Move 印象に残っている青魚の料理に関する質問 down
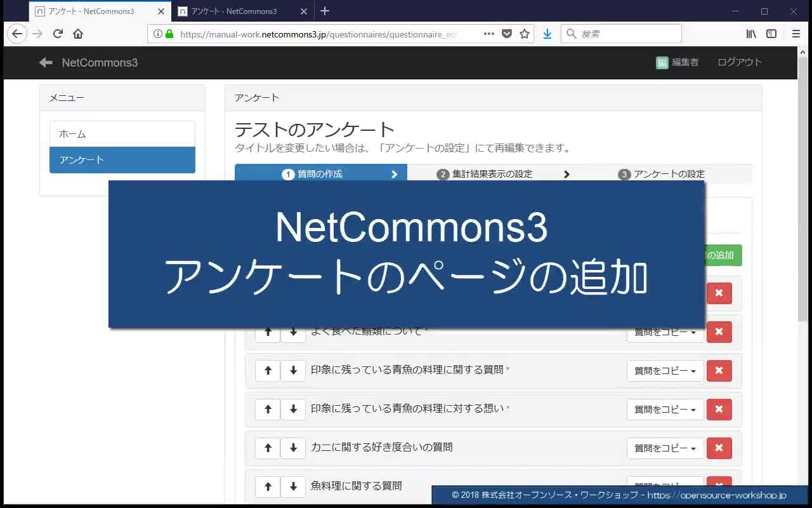Screen dimensions: 812x508 click(x=293, y=371)
